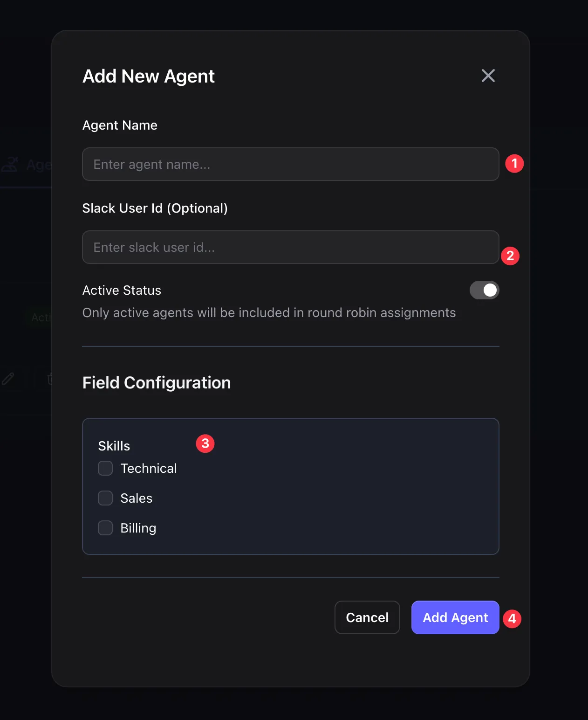Click the red marker numbered 2

pos(510,256)
